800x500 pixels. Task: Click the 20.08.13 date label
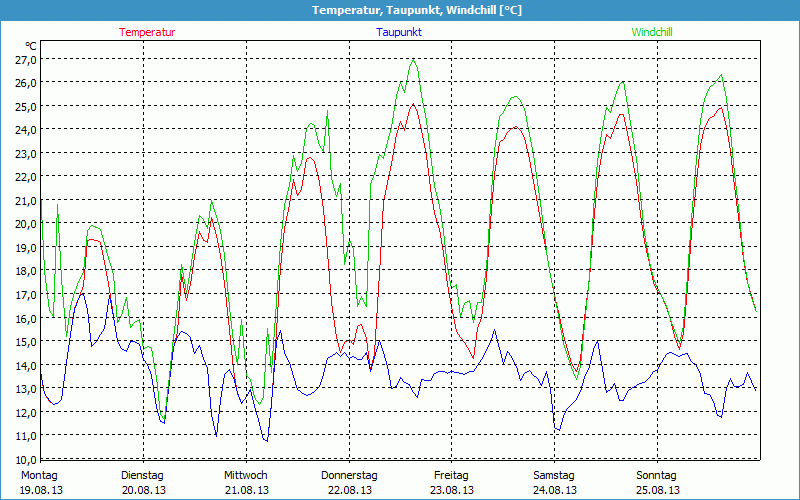pyautogui.click(x=144, y=490)
